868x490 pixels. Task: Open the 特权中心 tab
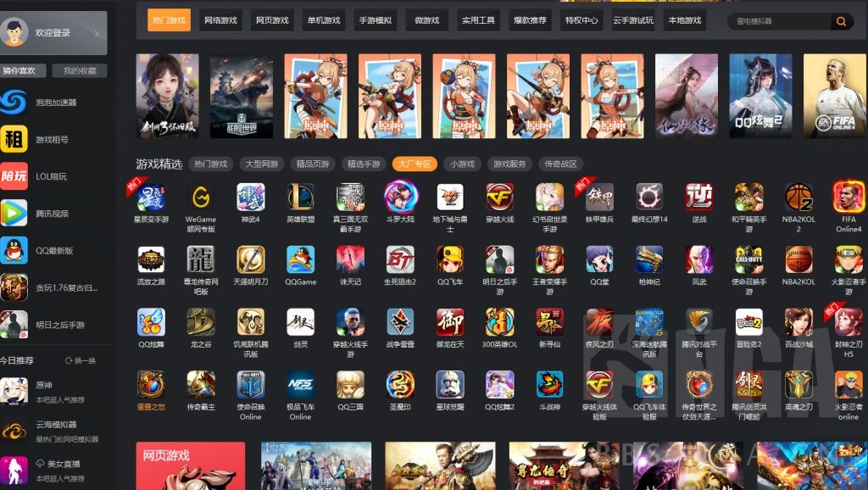point(581,20)
